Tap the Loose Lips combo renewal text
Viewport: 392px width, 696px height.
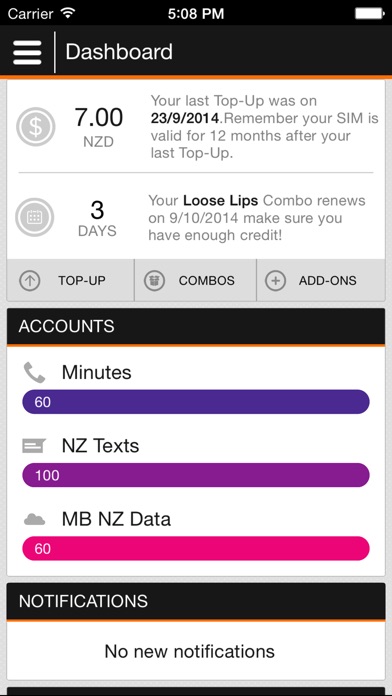coord(257,218)
